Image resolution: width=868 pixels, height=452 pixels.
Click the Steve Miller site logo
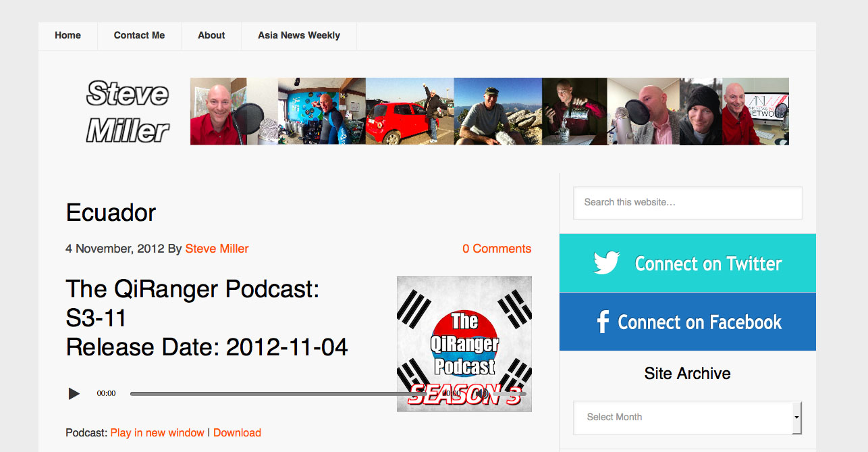(x=128, y=111)
